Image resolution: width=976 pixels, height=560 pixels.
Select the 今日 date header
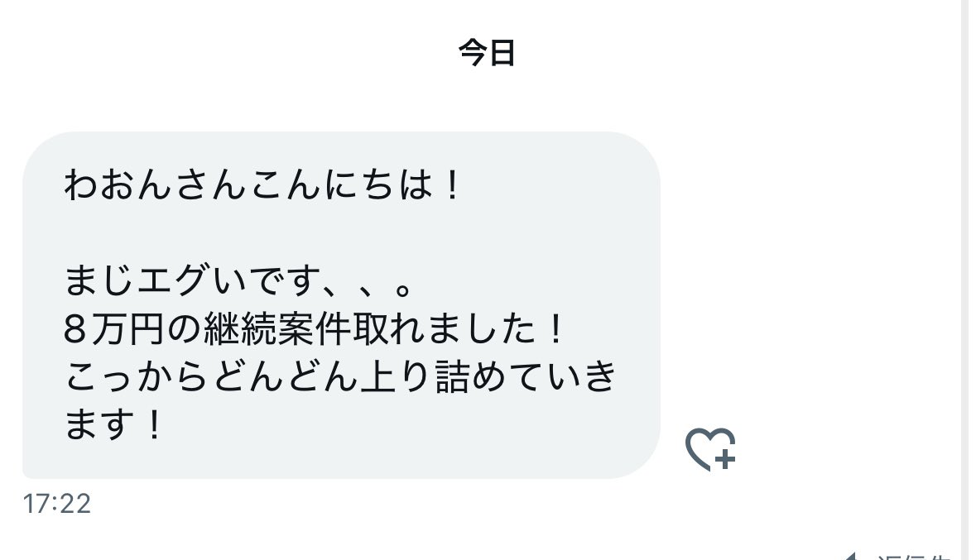[487, 52]
